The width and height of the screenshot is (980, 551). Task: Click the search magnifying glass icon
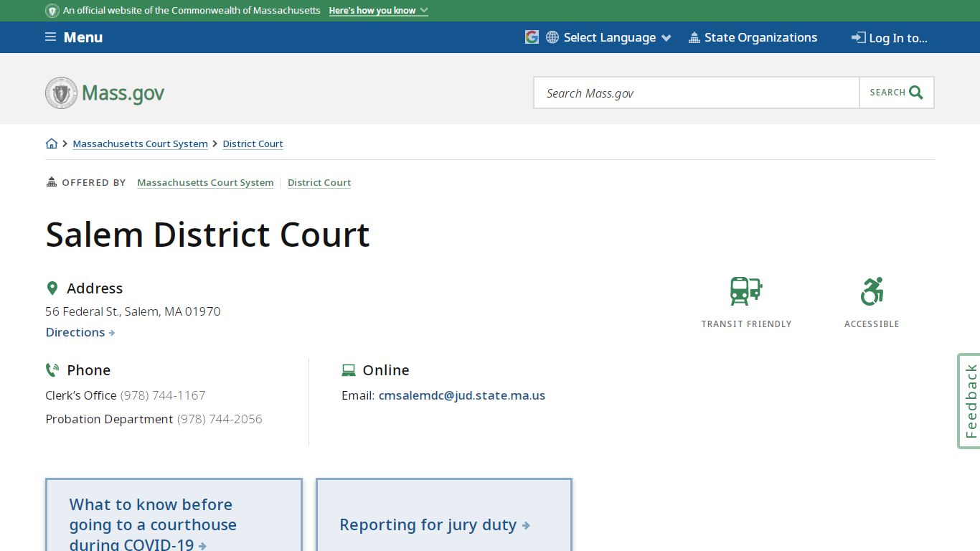click(916, 93)
